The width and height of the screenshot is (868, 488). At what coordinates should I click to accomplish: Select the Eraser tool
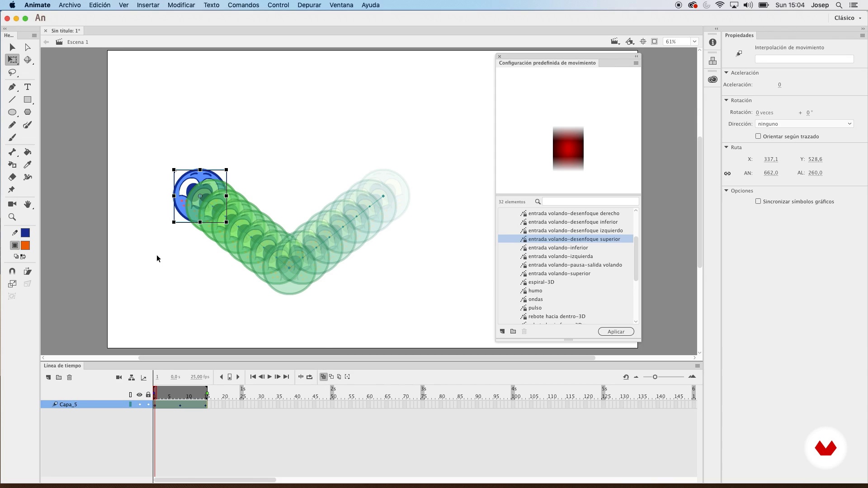pos(12,177)
